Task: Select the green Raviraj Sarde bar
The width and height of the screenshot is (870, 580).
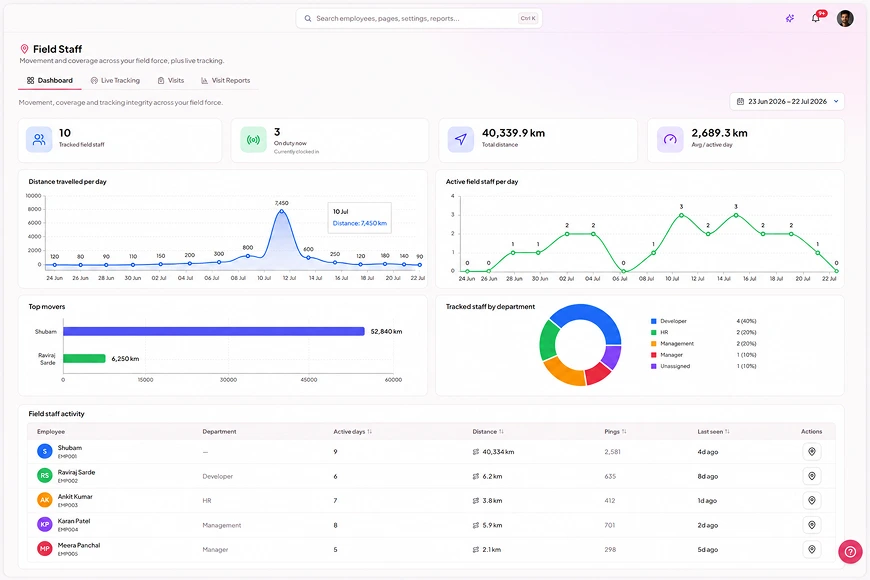Action: [x=84, y=359]
